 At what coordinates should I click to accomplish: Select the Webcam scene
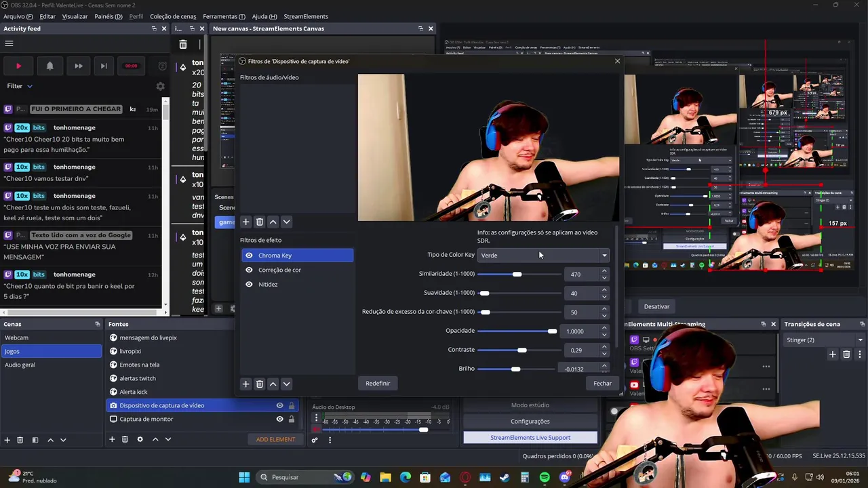(x=52, y=338)
